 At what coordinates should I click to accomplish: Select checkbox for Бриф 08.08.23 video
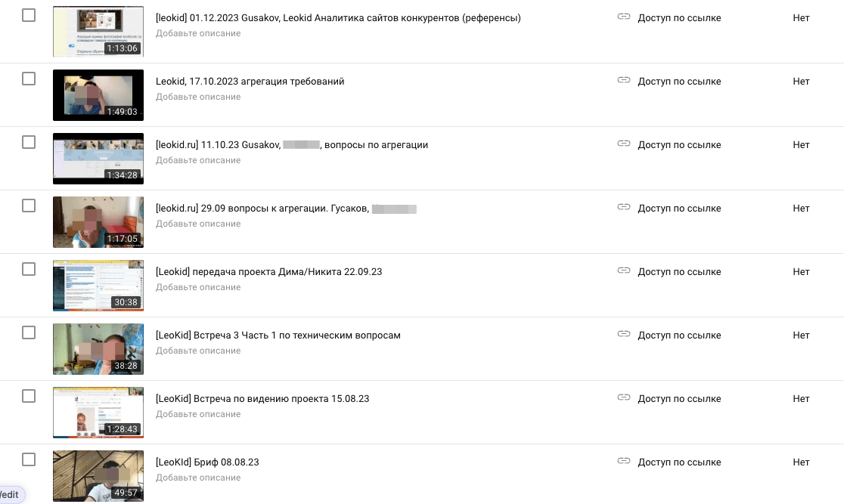(x=29, y=459)
